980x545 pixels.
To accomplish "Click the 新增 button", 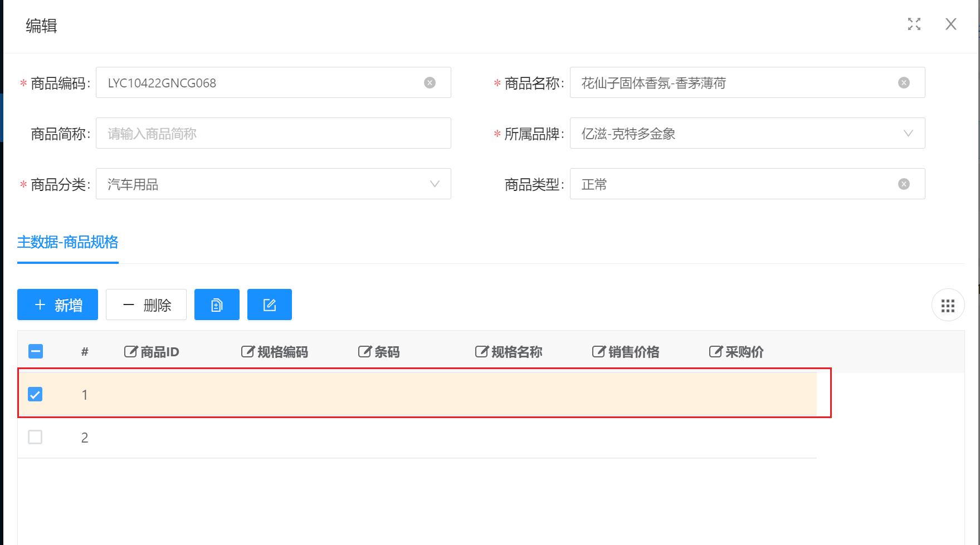I will click(x=57, y=305).
